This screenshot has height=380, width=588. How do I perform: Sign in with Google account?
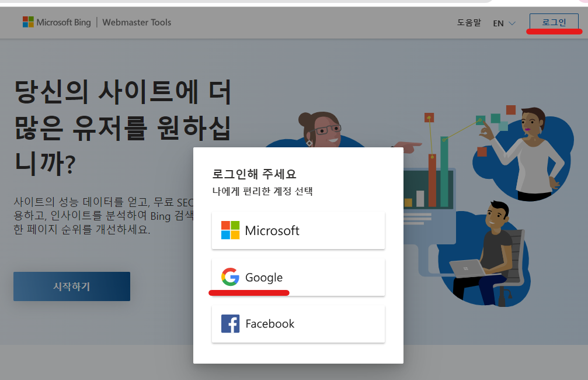298,277
